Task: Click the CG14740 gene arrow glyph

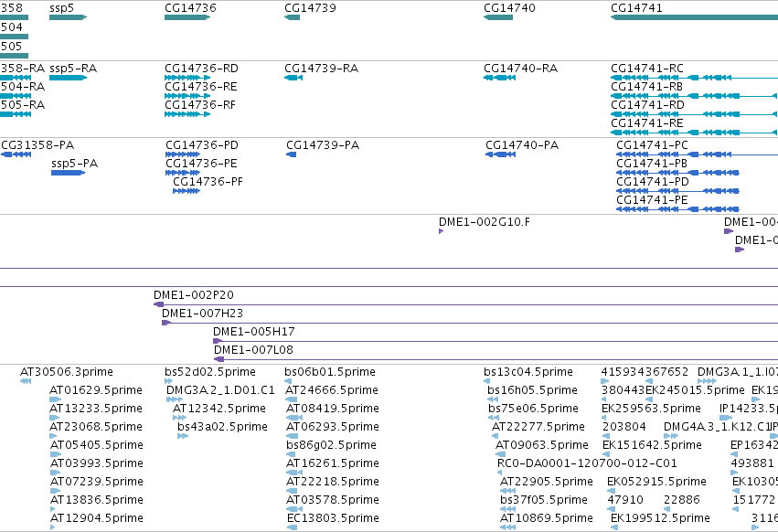Action: (x=498, y=17)
